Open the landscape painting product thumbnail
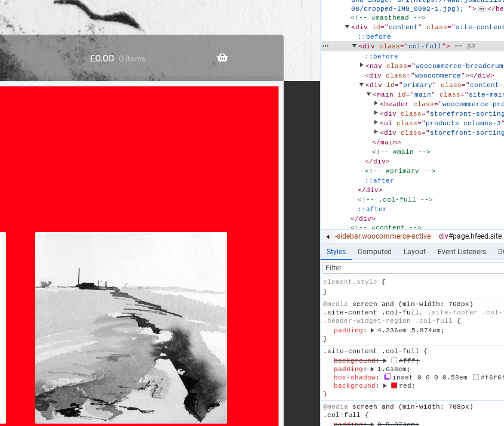Image resolution: width=504 pixels, height=426 pixels. click(131, 328)
